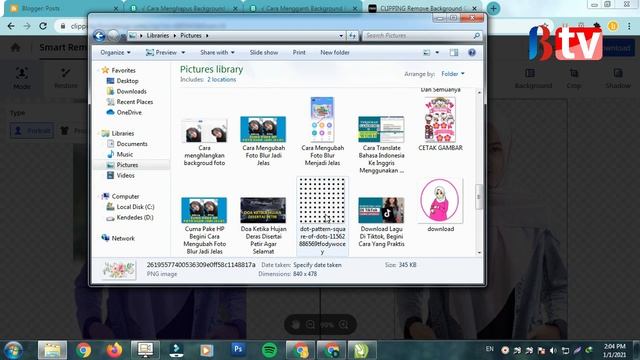This screenshot has height=360, width=640.
Task: Open Desktop in the navigation pane
Action: tap(127, 81)
